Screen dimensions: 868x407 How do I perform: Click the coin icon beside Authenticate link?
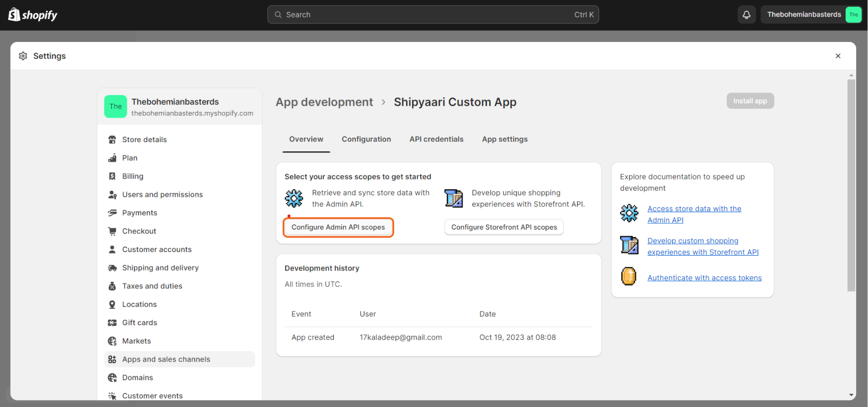[x=629, y=277]
